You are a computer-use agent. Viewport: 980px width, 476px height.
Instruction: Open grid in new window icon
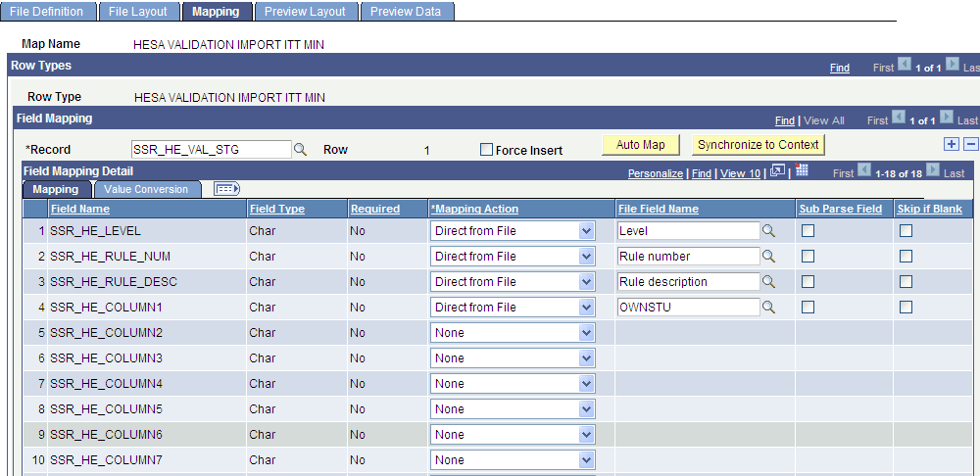(x=777, y=170)
